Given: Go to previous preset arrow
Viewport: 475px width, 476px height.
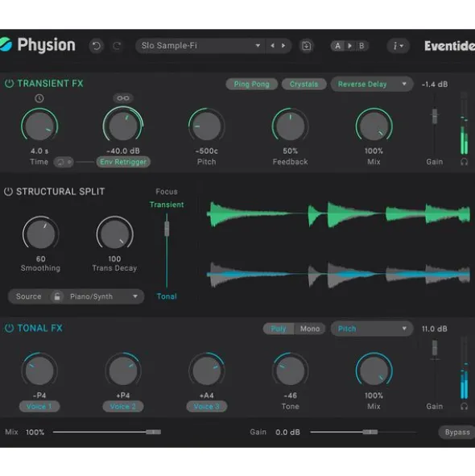Looking at the screenshot, I should [273, 46].
